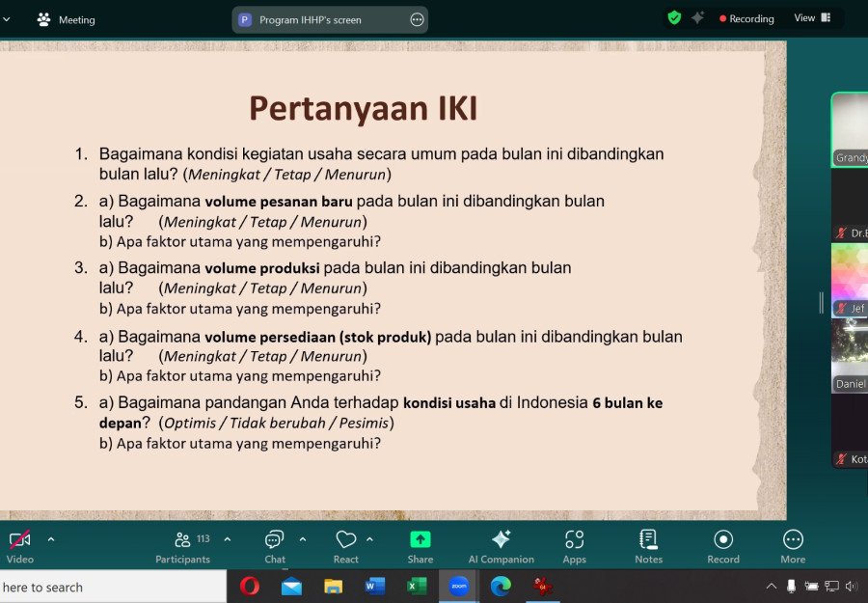Select the Dr. participant tile with muted mic

(x=851, y=205)
